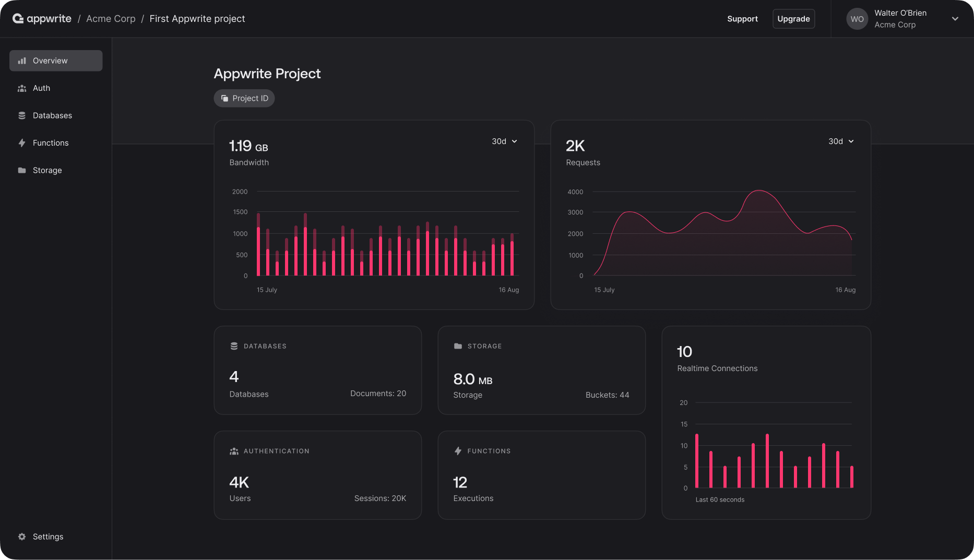Click the WO avatar badge
Image resolution: width=974 pixels, height=560 pixels.
[x=857, y=19]
